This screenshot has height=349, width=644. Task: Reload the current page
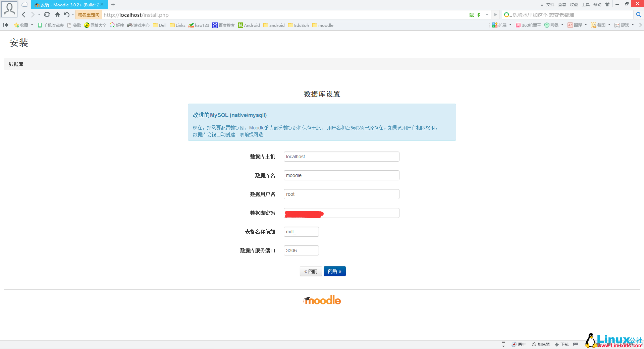click(47, 15)
